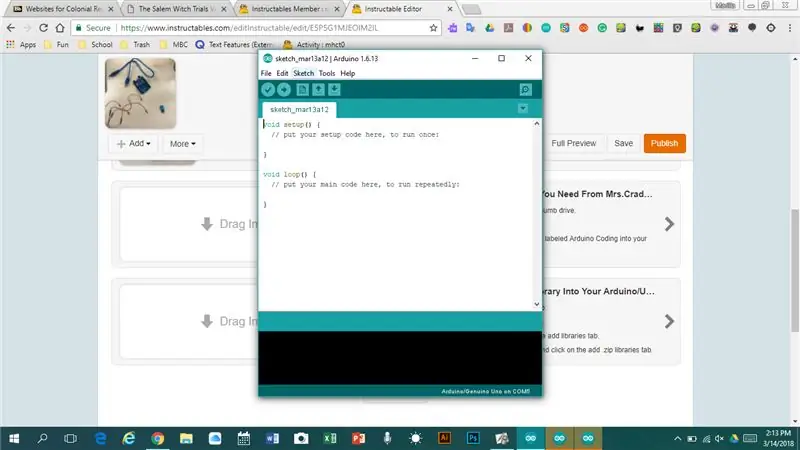
Task: Open the Trash bookmarks folder
Action: [x=135, y=45]
